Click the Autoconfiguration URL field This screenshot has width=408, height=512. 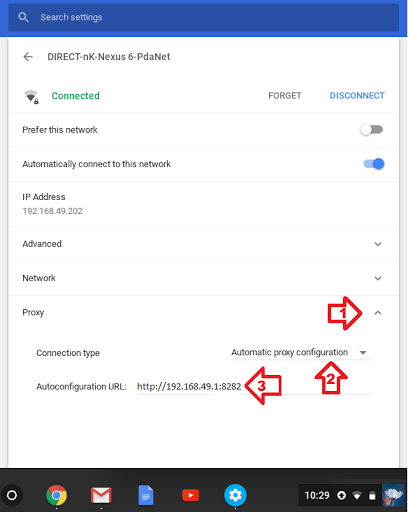[254, 387]
